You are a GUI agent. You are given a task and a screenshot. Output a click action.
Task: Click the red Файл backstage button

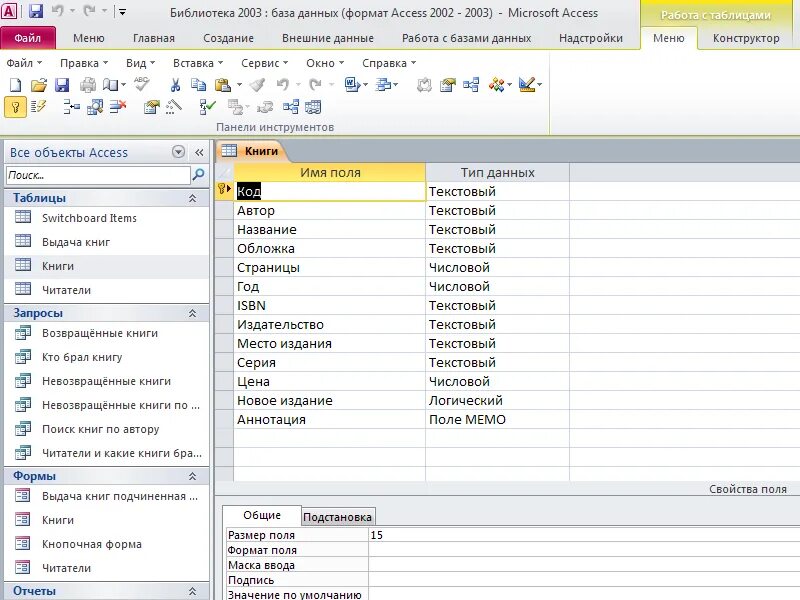[x=28, y=38]
